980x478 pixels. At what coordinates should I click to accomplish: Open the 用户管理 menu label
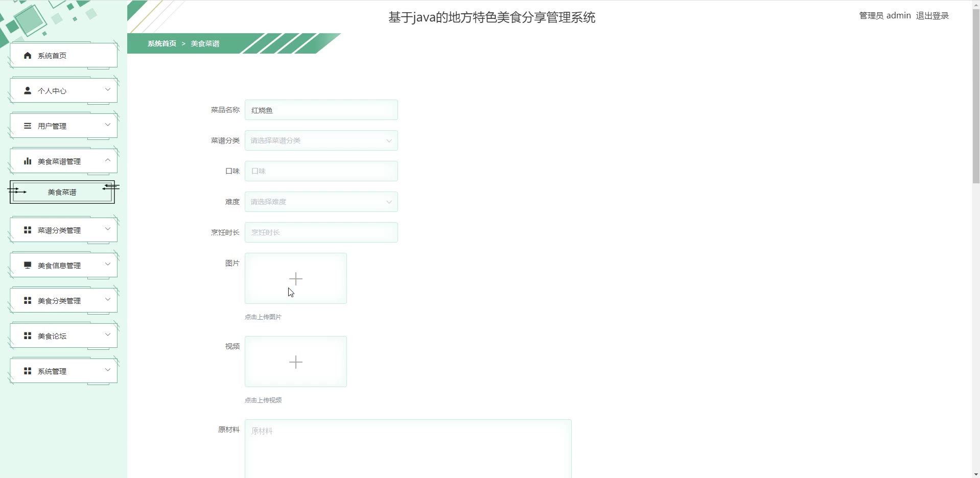(x=52, y=126)
